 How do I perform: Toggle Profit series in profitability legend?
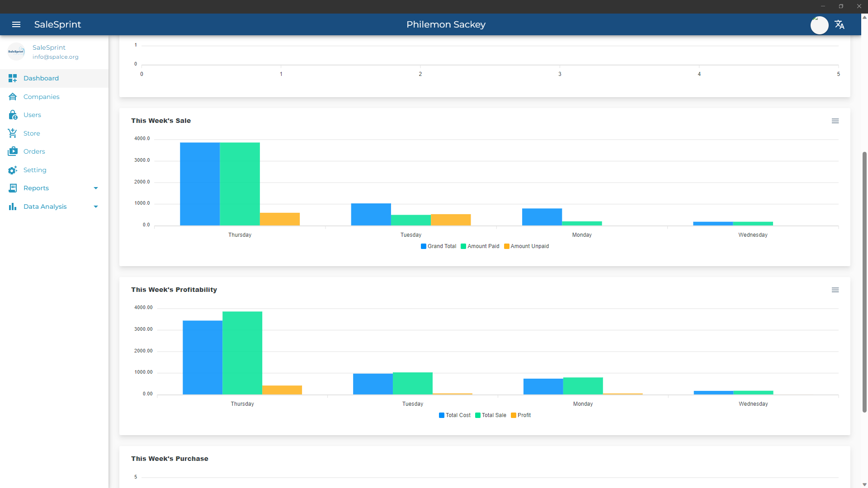[520, 415]
